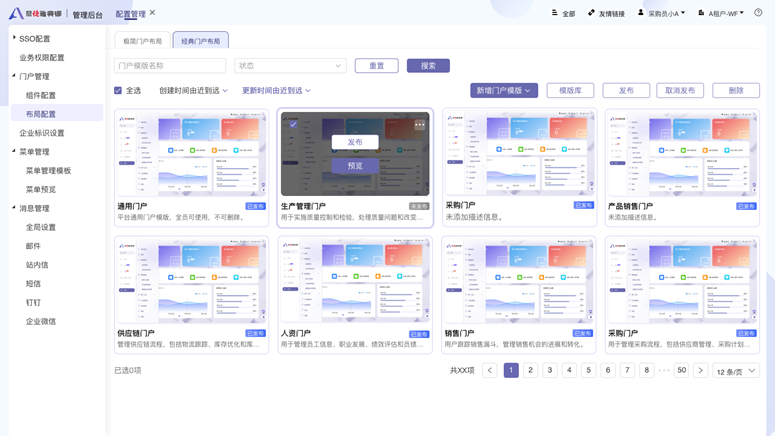The width and height of the screenshot is (775, 436).
Task: Click the 取消发布 button
Action: click(680, 90)
